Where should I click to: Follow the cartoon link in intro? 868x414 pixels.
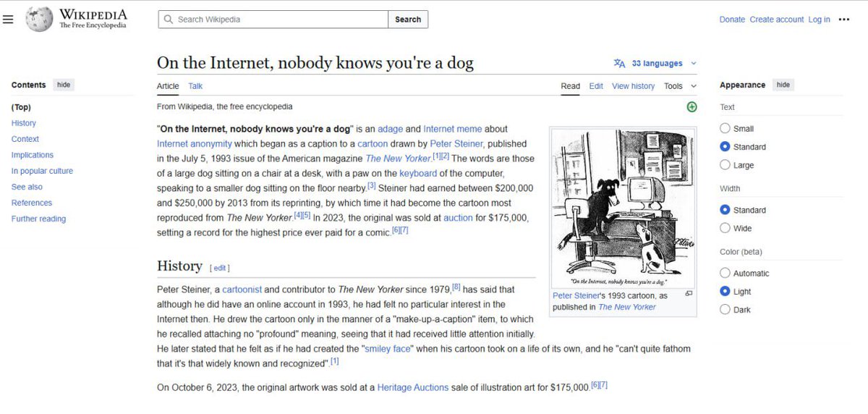point(372,144)
